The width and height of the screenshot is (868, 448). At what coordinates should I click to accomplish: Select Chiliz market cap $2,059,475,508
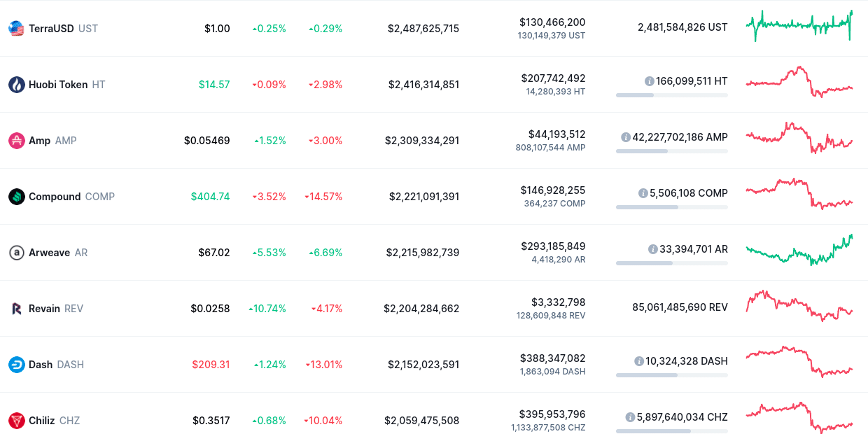click(x=422, y=421)
